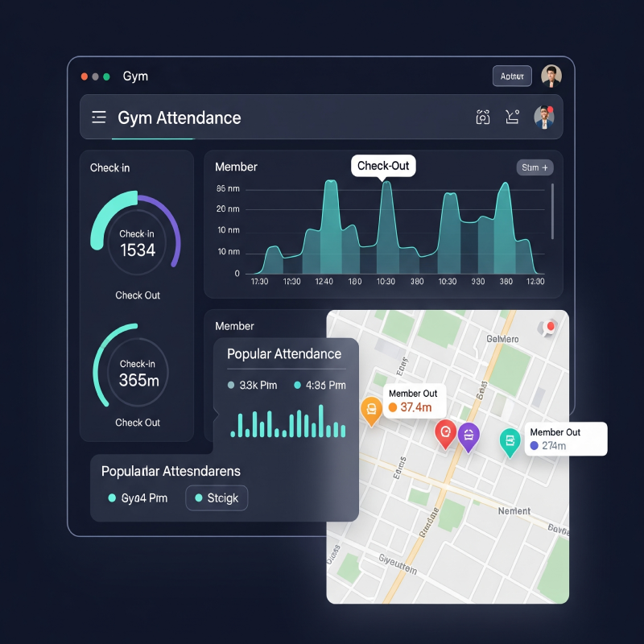Open the Member Out 37.4m callout
The height and width of the screenshot is (644, 644).
(414, 401)
